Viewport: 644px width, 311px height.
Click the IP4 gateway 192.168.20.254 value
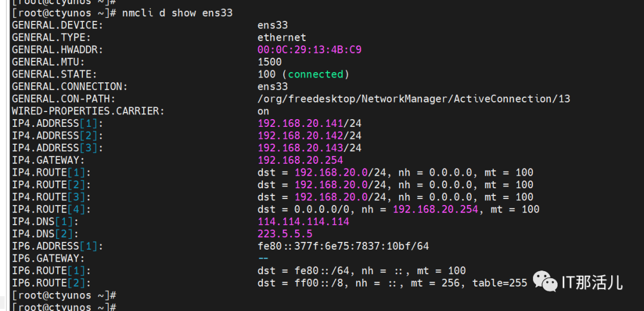tap(300, 160)
